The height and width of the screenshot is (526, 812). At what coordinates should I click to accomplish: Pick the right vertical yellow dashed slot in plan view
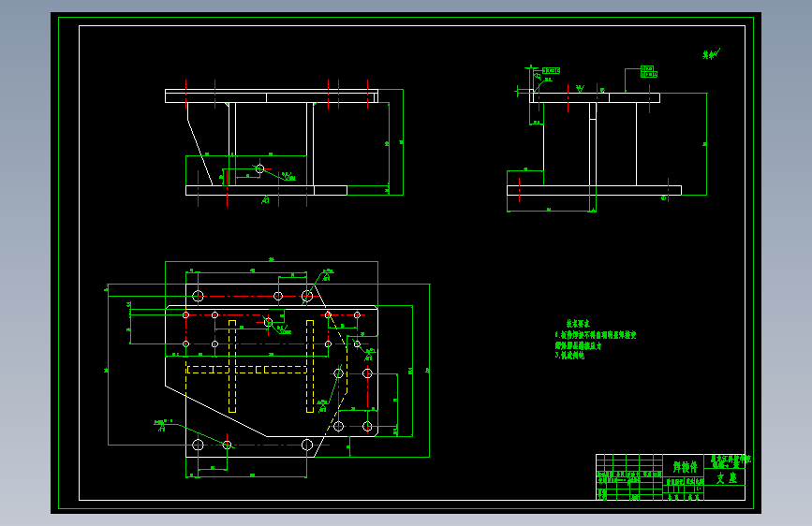coord(310,366)
